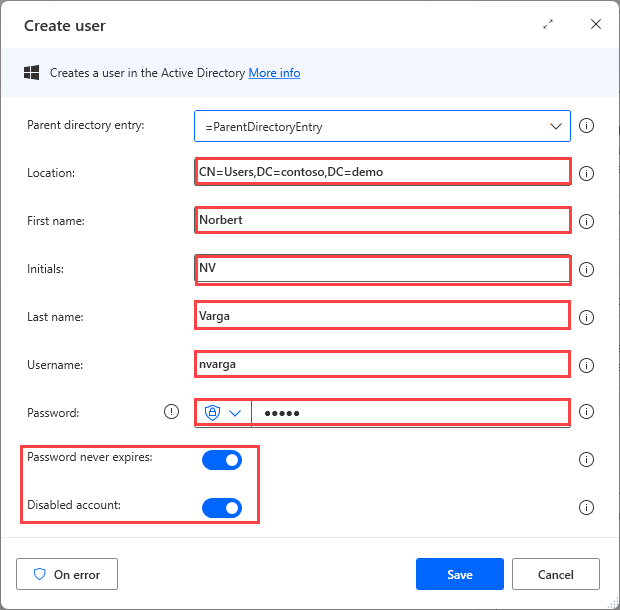Click the info icon for Disabled account
620x610 pixels.
[x=587, y=507]
